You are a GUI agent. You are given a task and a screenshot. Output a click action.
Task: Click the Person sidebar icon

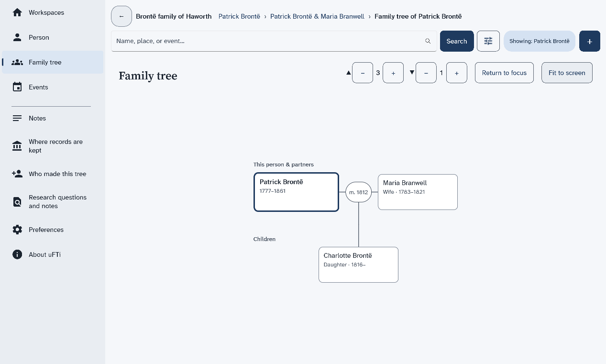tap(17, 37)
